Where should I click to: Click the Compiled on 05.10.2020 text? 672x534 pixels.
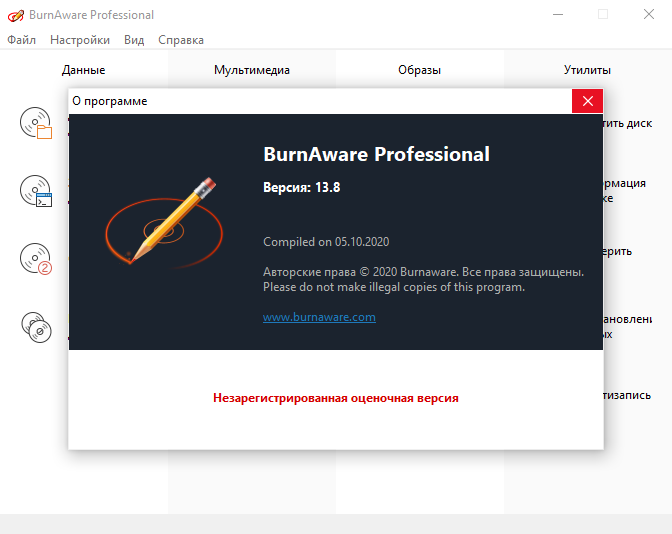pos(326,242)
